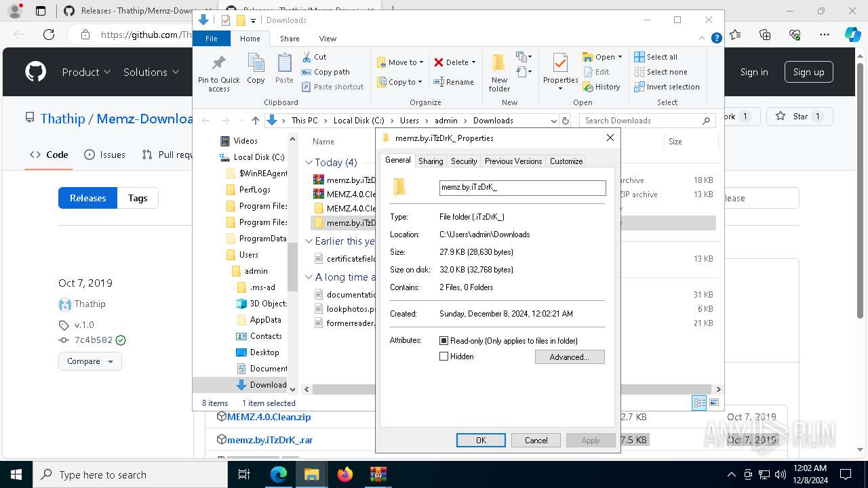Click Edit in the Open group
Screen dimensions: 868x488
point(596,72)
